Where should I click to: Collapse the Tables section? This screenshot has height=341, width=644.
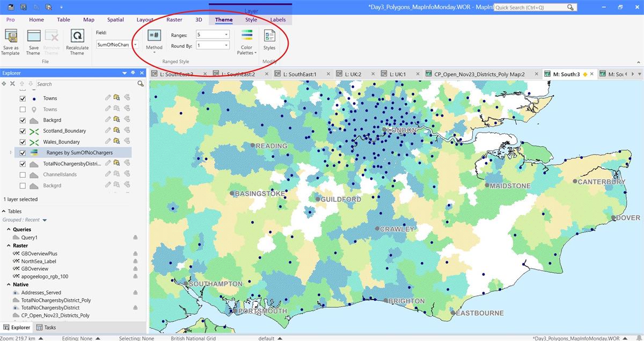click(4, 211)
